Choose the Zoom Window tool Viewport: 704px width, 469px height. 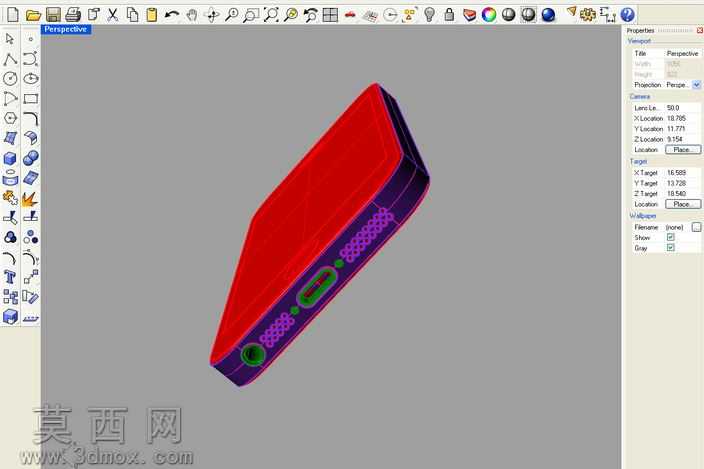coord(251,15)
